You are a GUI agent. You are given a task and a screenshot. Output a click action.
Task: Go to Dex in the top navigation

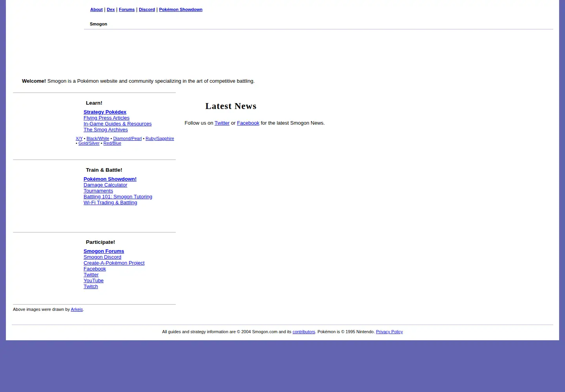coord(111,9)
